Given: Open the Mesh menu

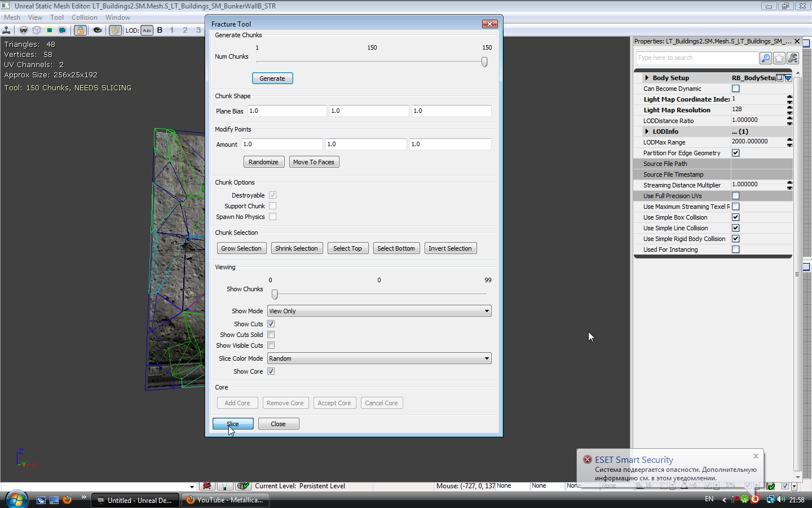Looking at the screenshot, I should pyautogui.click(x=12, y=17).
